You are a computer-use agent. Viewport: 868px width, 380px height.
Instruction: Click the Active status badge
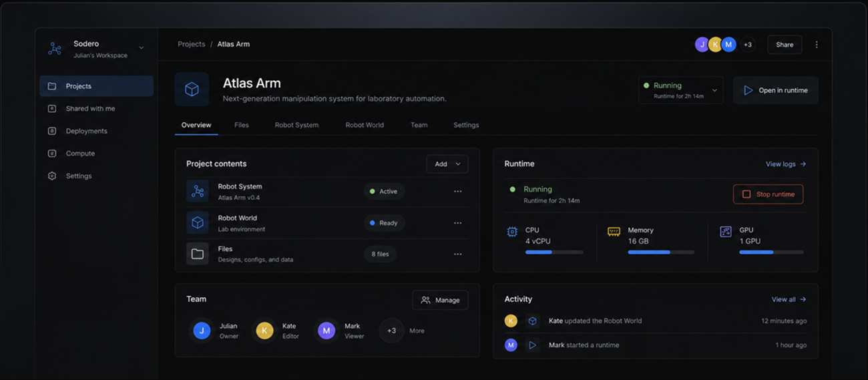click(384, 192)
